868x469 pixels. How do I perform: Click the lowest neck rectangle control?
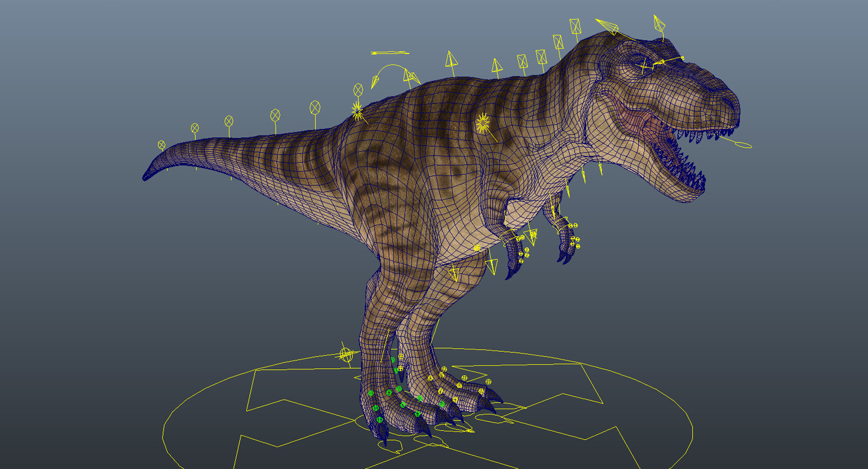pyautogui.click(x=522, y=61)
